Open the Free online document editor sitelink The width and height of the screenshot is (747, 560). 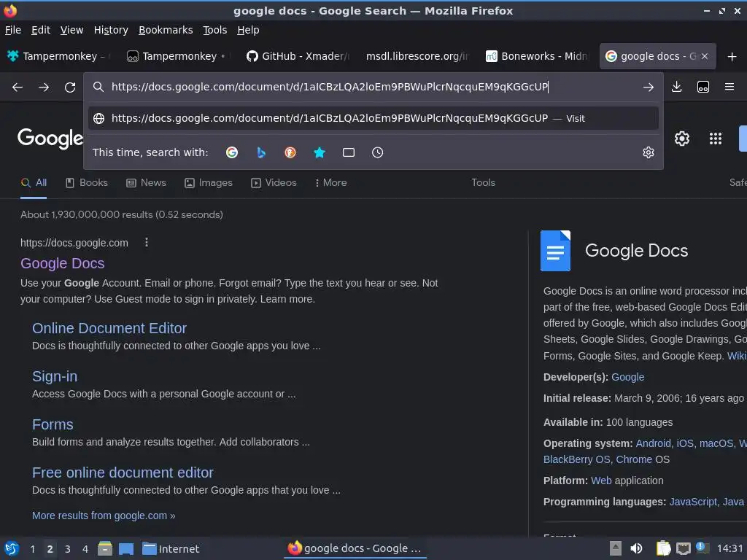point(123,472)
